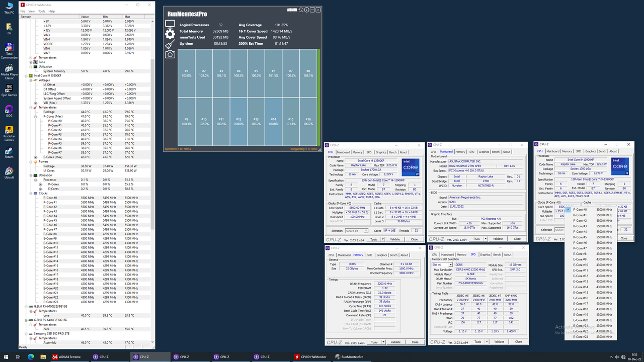This screenshot has width=644, height=362.
Task: Click the history clock icon beside ADMIN label
Action: click(x=301, y=10)
